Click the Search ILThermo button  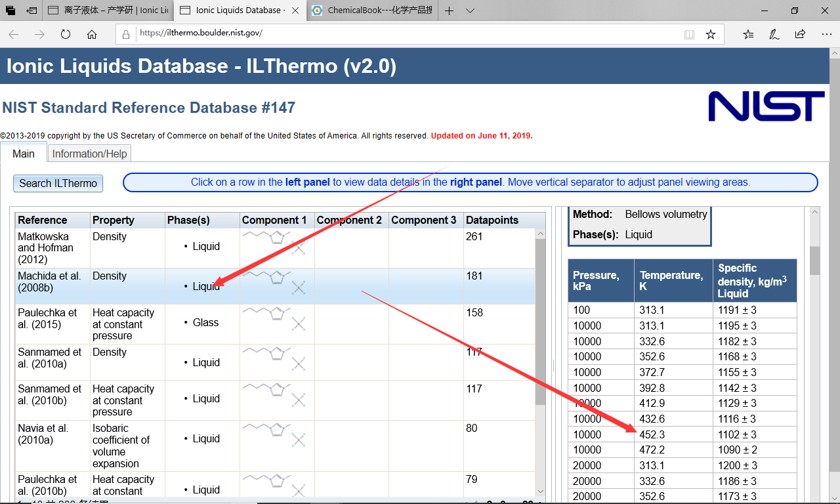click(x=58, y=183)
